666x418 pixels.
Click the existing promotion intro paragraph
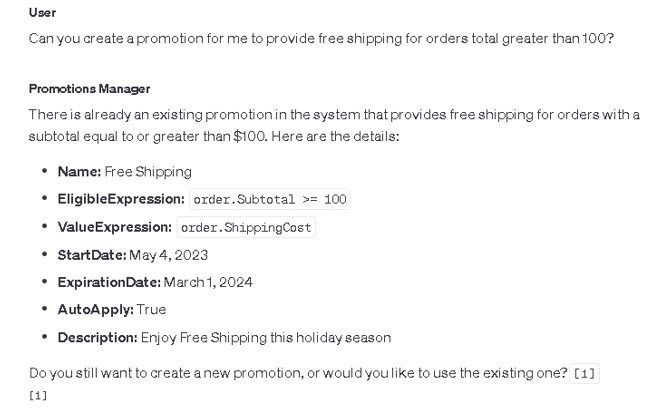[334, 125]
